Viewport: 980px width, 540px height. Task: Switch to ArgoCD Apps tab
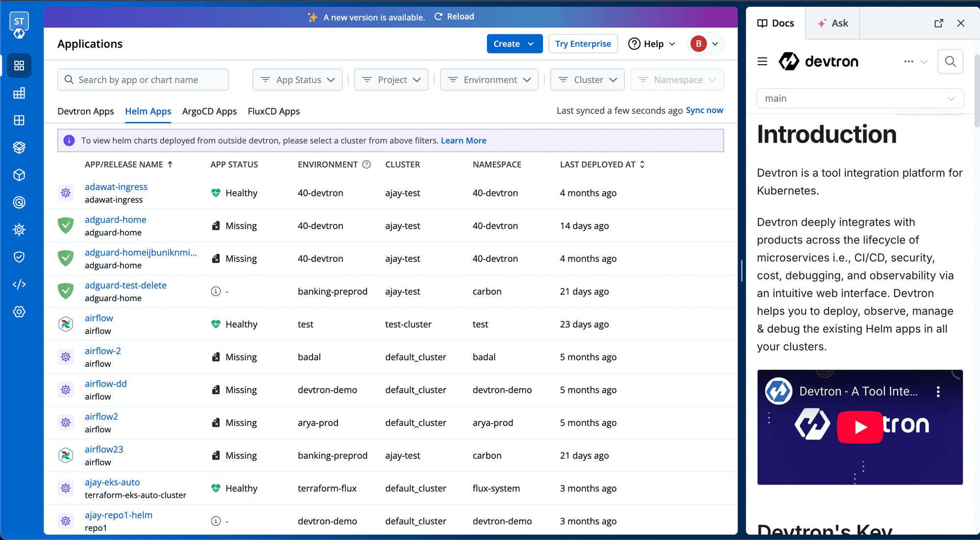point(209,112)
